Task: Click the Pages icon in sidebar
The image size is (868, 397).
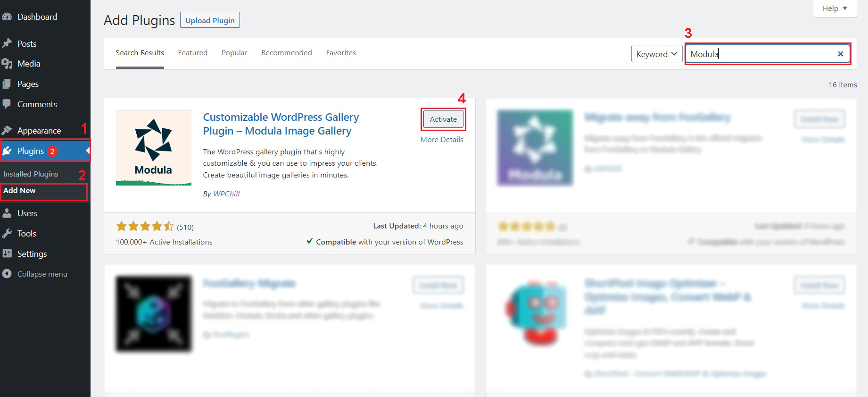Action: click(7, 84)
